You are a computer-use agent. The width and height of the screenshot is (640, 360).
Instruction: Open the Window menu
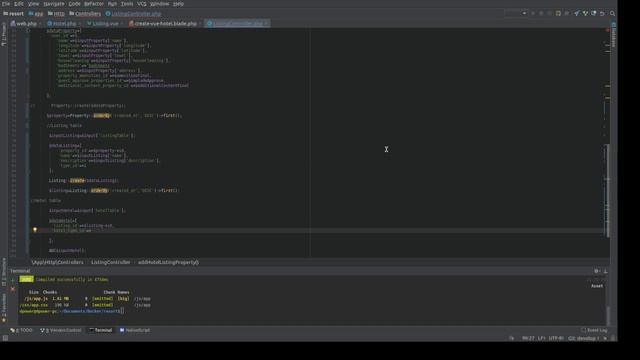pyautogui.click(x=160, y=4)
